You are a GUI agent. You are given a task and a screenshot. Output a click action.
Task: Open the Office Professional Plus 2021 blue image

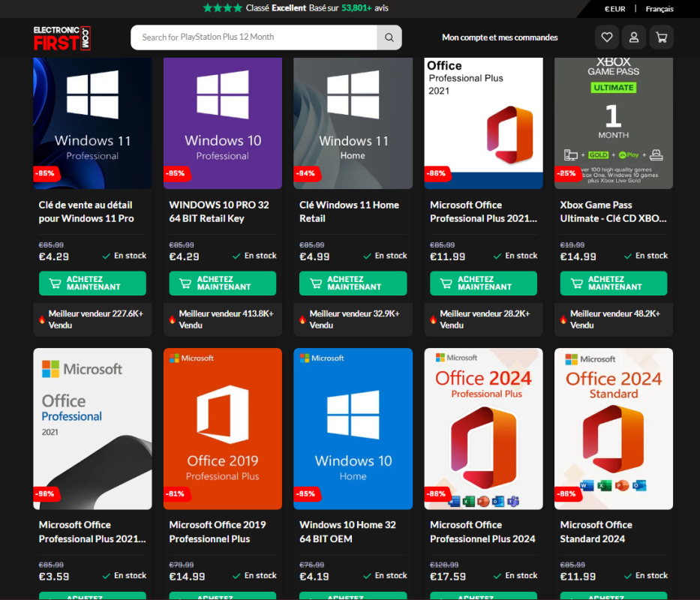483,123
